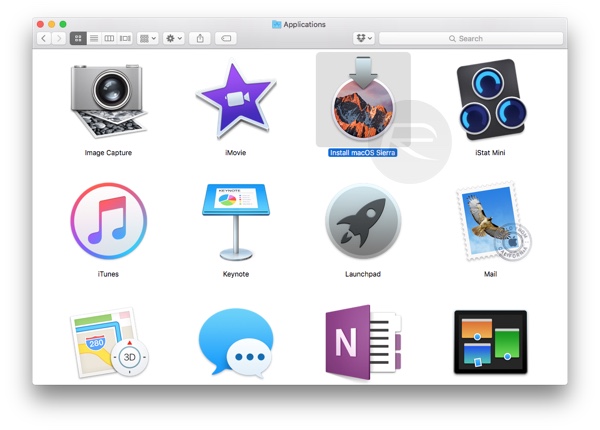
Task: Click the Launchpad label
Action: click(363, 274)
